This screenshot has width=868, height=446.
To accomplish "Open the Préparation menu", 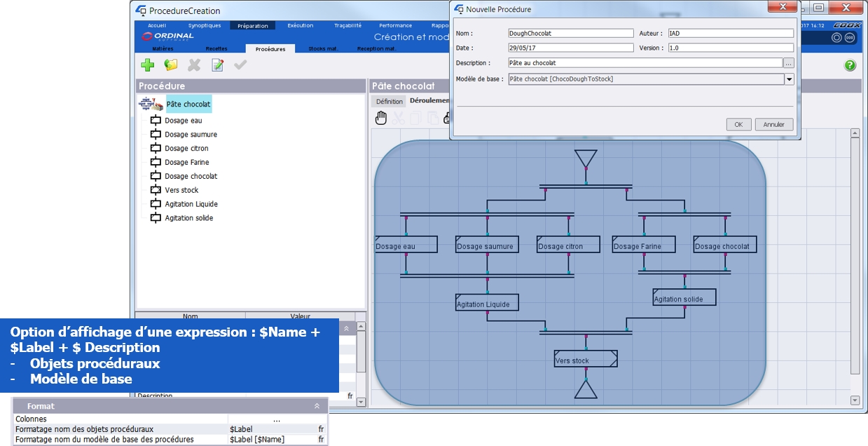I will (253, 26).
